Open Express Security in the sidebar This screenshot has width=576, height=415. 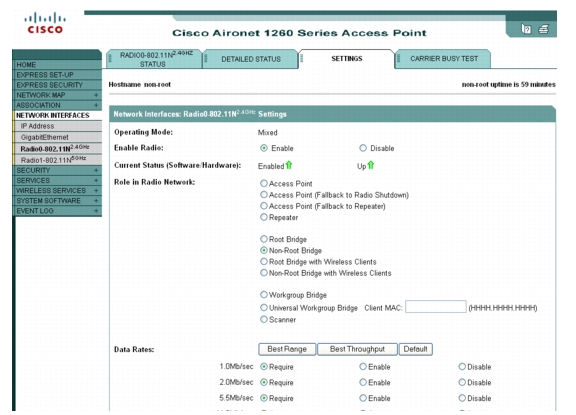57,85
